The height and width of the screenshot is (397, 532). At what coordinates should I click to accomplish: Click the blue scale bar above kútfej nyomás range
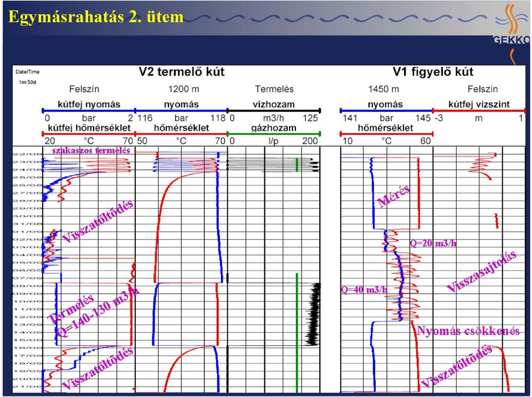(89, 110)
